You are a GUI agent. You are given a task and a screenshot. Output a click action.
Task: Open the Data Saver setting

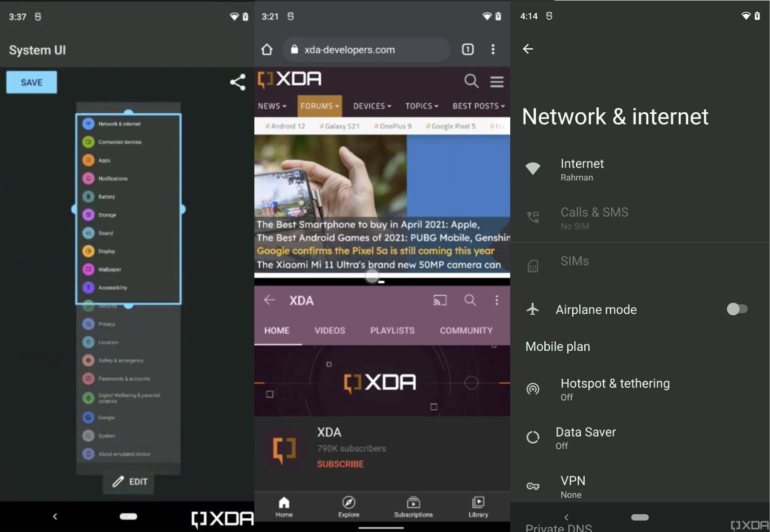point(640,437)
